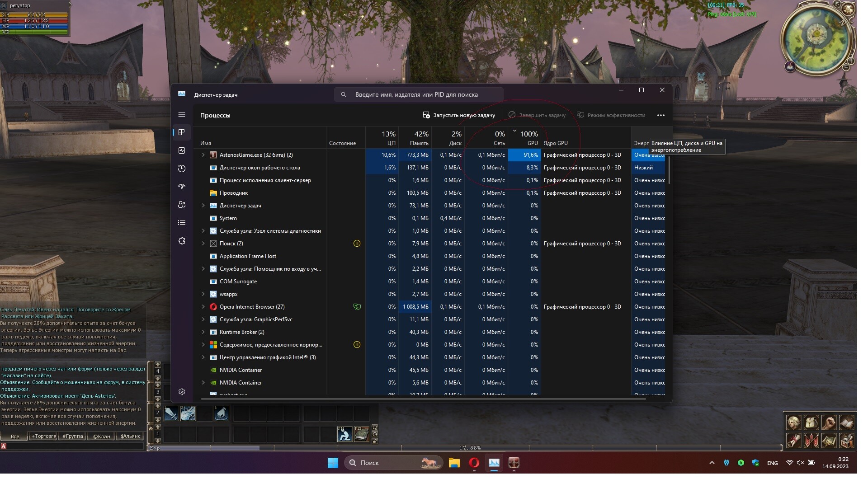Show hidden system tray icons chevron
Screen dimensions: 868x488
(712, 463)
